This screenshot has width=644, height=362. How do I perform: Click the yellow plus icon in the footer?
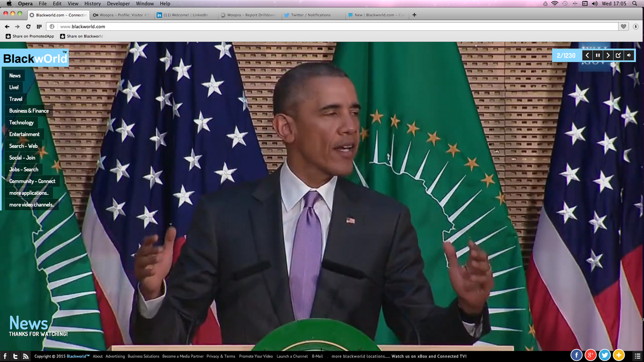click(618, 355)
